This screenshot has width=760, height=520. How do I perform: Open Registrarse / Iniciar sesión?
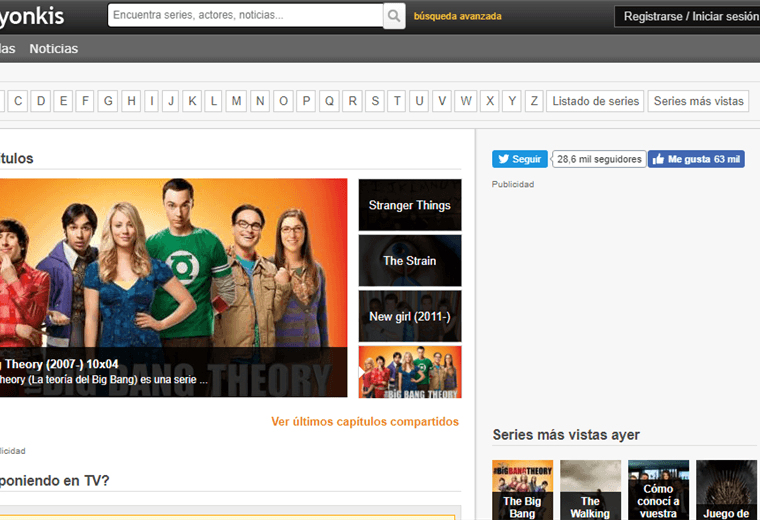coord(690,16)
